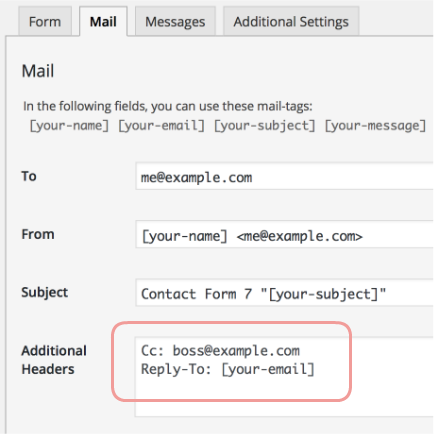Click the [your-name] mail-tag in the tag list
Screen dimensions: 434x434
[69, 126]
